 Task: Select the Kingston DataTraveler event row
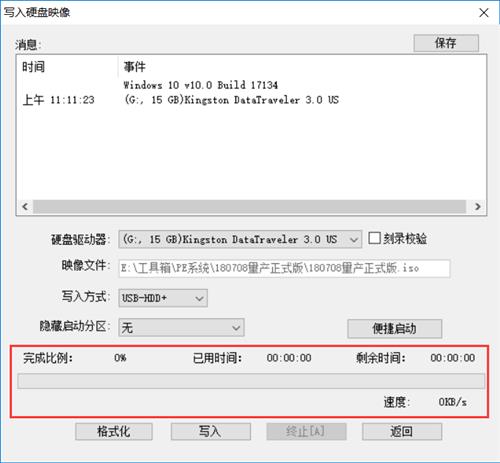[231, 100]
